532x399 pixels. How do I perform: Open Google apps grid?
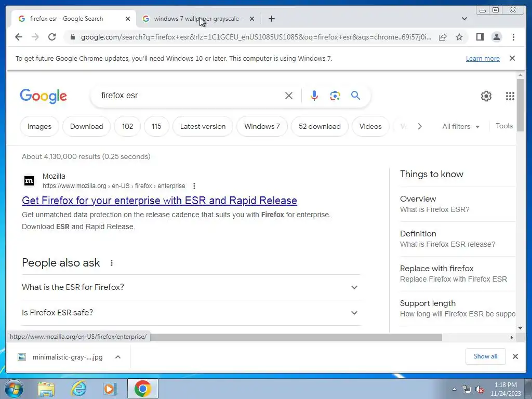(510, 96)
